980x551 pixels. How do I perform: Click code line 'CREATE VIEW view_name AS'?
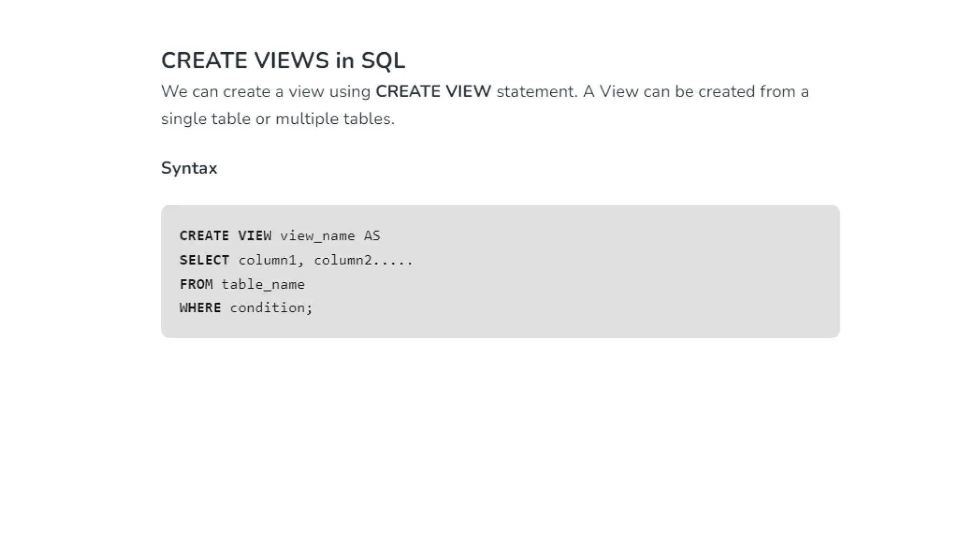279,236
